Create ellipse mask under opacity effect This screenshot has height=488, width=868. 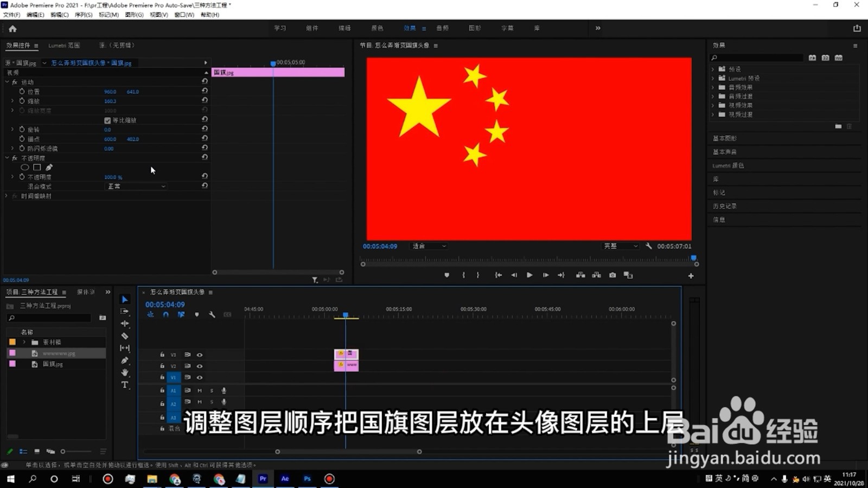25,168
